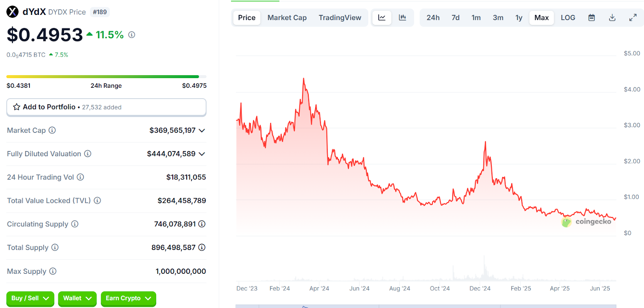Image resolution: width=644 pixels, height=308 pixels.
Task: Select 1m time range
Action: (x=476, y=18)
